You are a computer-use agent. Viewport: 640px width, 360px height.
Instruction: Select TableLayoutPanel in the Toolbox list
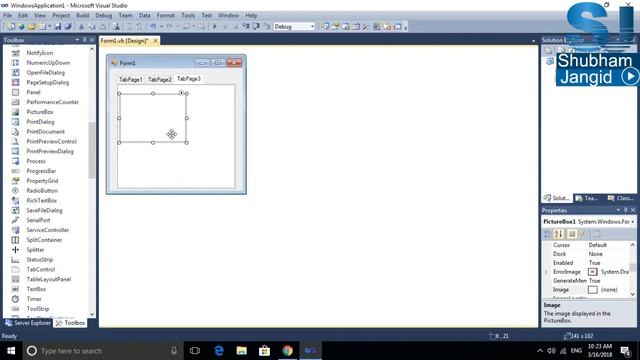[49, 279]
